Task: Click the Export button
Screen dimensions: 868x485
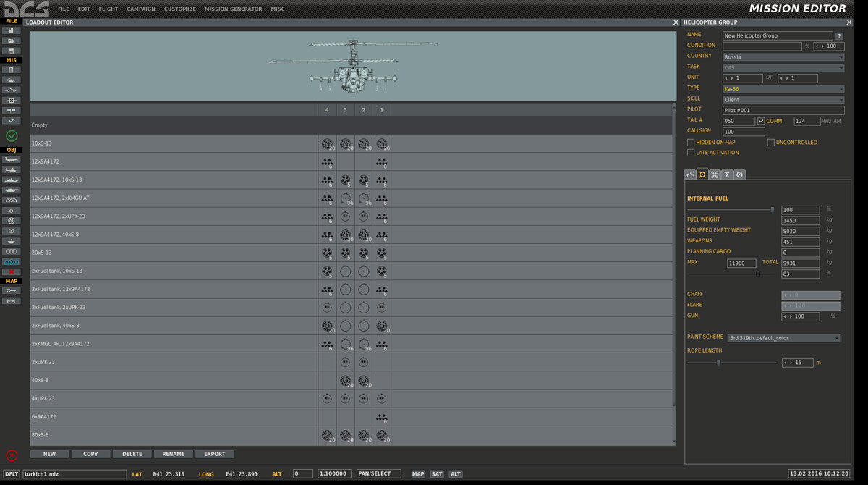Action: (215, 454)
